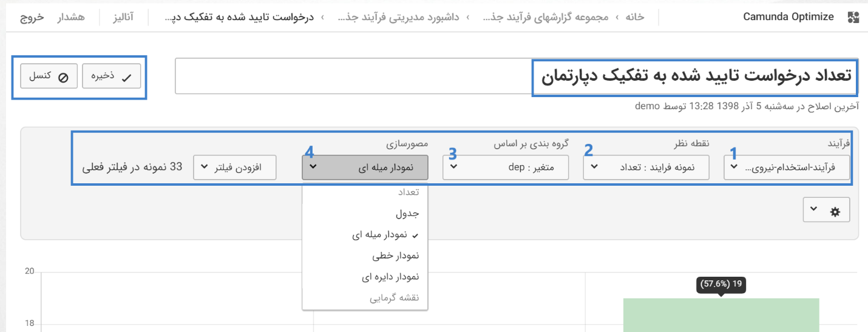Open the نقطه نظر view dropdown
The height and width of the screenshot is (332, 868).
pos(646,168)
